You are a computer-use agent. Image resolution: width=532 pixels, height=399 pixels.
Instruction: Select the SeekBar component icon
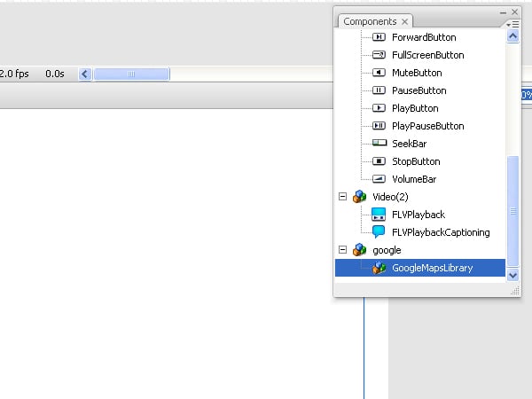coord(379,144)
